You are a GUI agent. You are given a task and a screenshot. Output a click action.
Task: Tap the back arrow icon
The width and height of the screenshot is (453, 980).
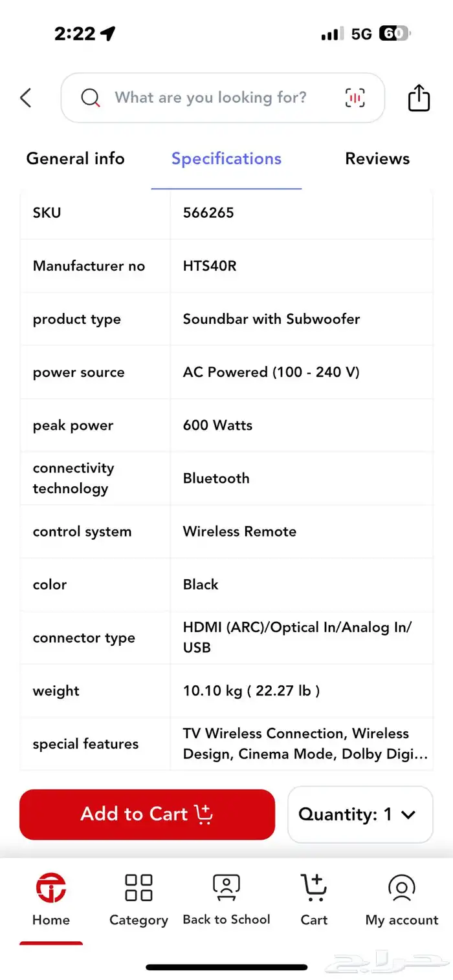point(26,98)
